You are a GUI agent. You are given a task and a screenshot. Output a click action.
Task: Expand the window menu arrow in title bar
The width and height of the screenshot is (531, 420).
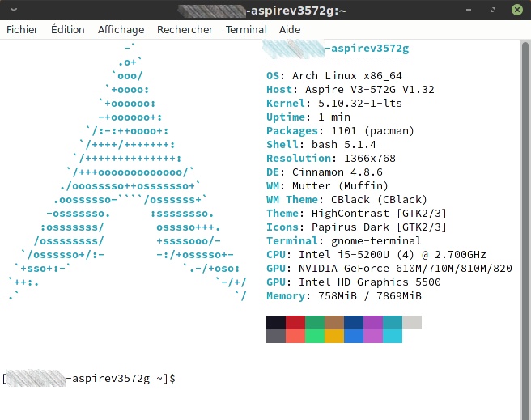tap(10, 10)
